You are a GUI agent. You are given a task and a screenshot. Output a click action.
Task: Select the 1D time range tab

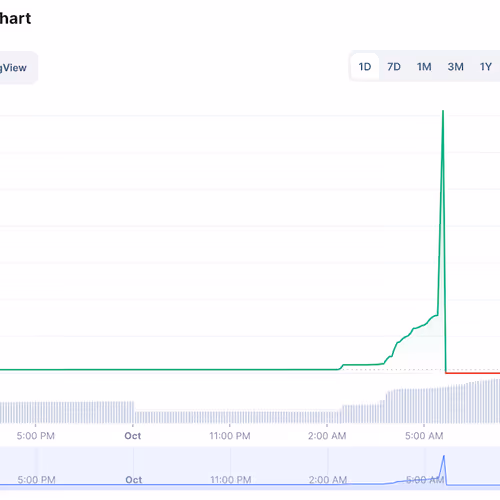365,67
